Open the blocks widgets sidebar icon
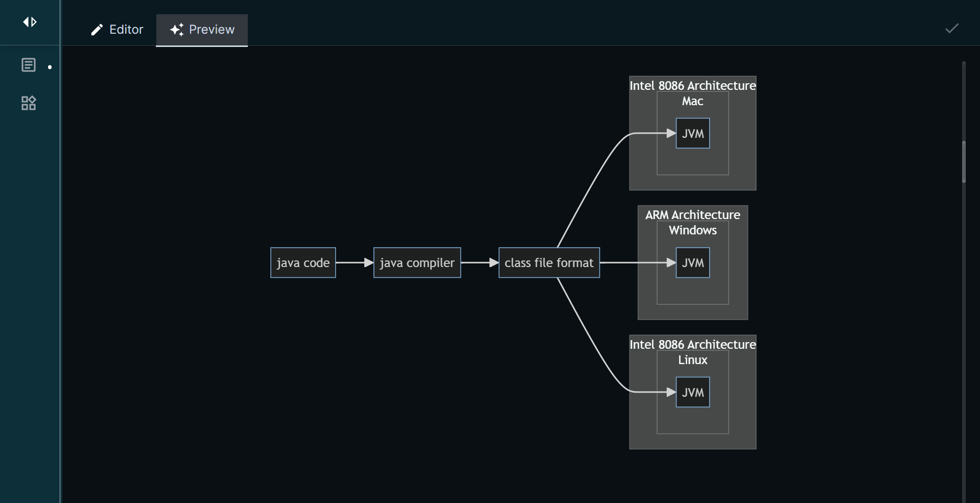The image size is (980, 503). pos(29,103)
